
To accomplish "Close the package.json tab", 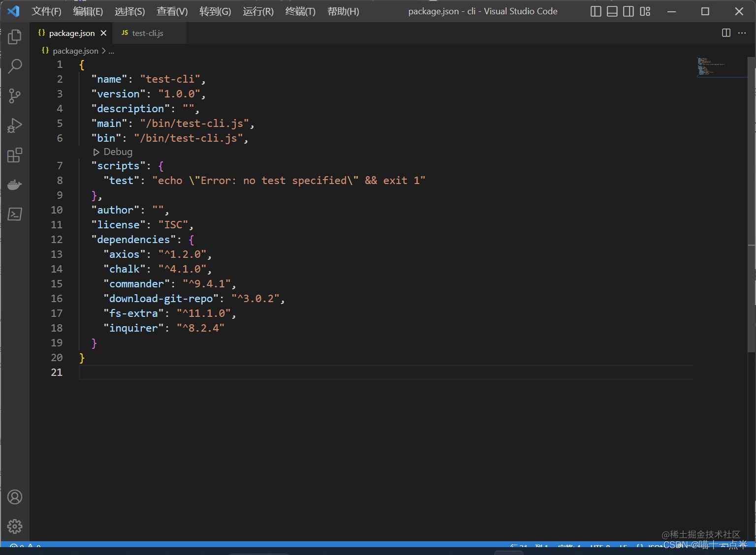I will click(103, 33).
